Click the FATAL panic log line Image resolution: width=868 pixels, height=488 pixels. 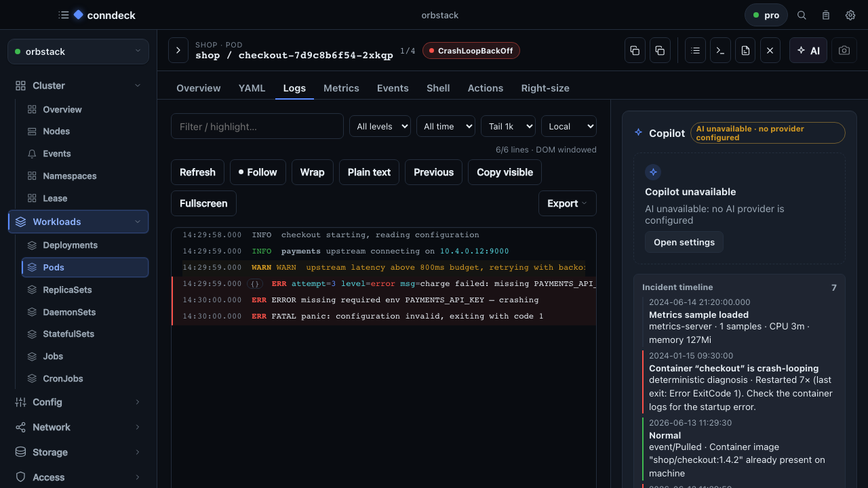pos(384,317)
